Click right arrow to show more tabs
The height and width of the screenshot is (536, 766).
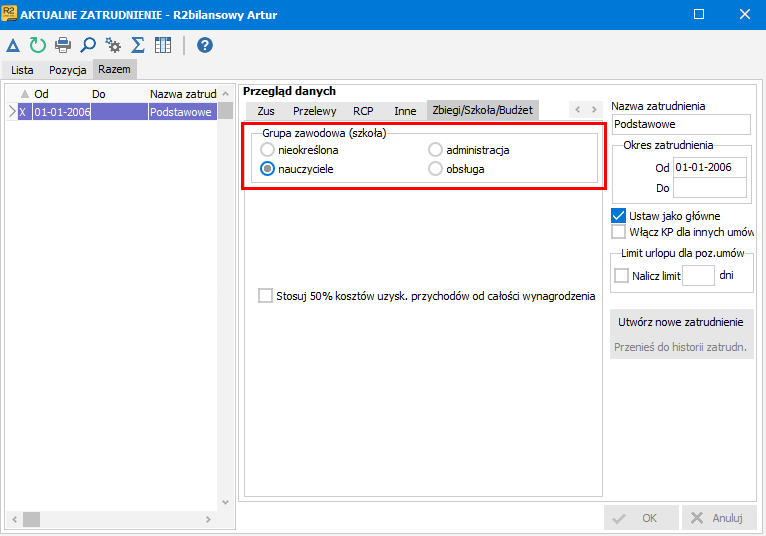[594, 109]
